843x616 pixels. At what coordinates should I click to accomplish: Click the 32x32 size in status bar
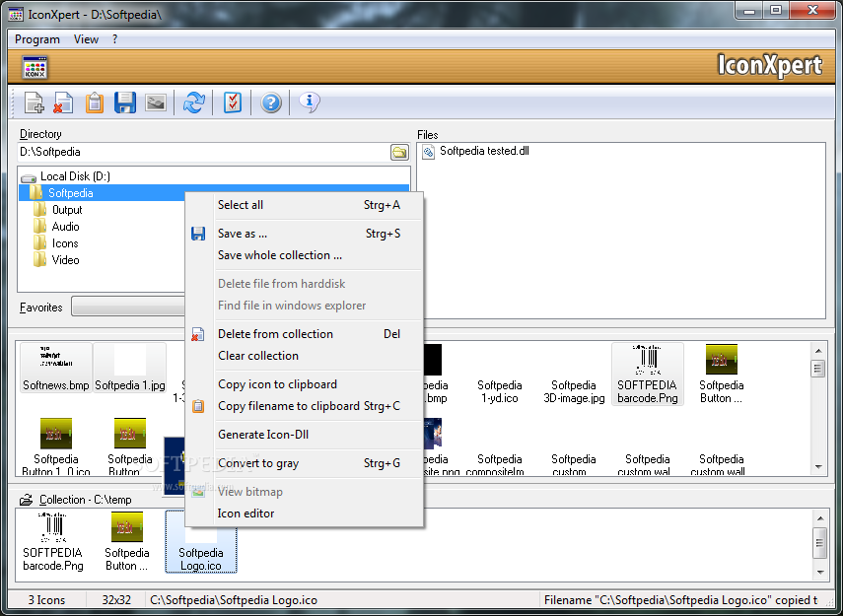116,600
